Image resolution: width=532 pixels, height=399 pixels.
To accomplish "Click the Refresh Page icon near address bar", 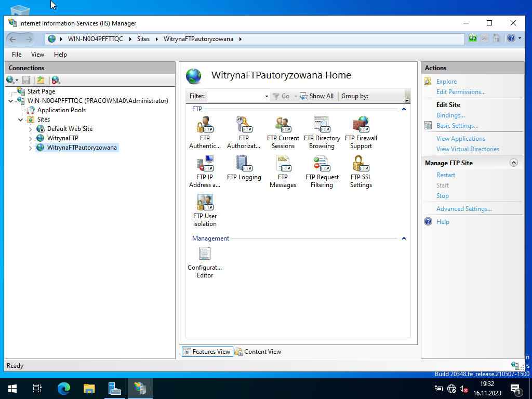I will 473,38.
